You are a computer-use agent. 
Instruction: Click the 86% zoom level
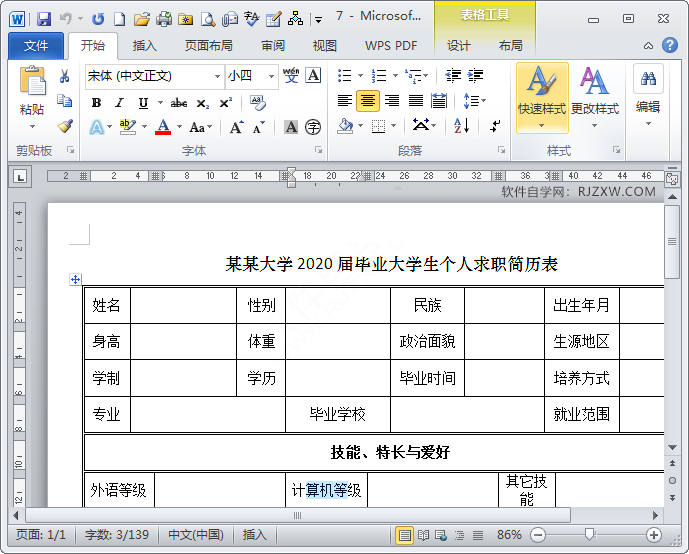[509, 535]
